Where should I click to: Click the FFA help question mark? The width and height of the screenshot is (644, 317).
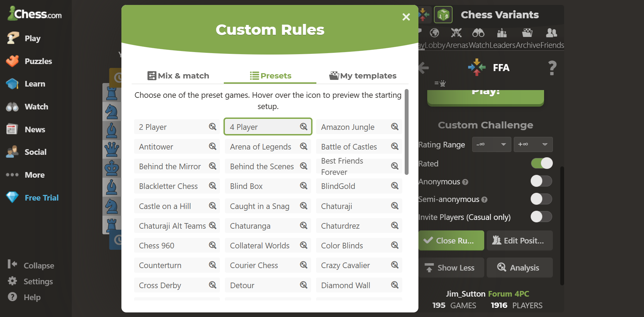click(x=553, y=68)
